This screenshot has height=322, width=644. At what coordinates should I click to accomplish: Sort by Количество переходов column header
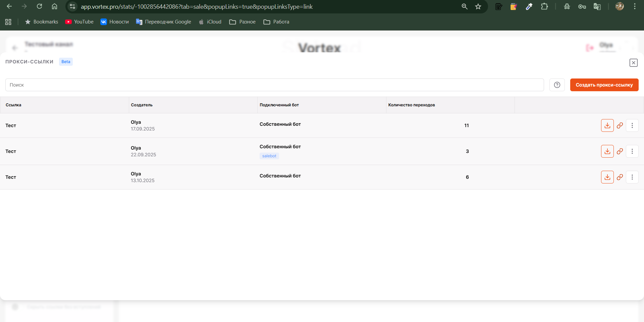pyautogui.click(x=412, y=105)
